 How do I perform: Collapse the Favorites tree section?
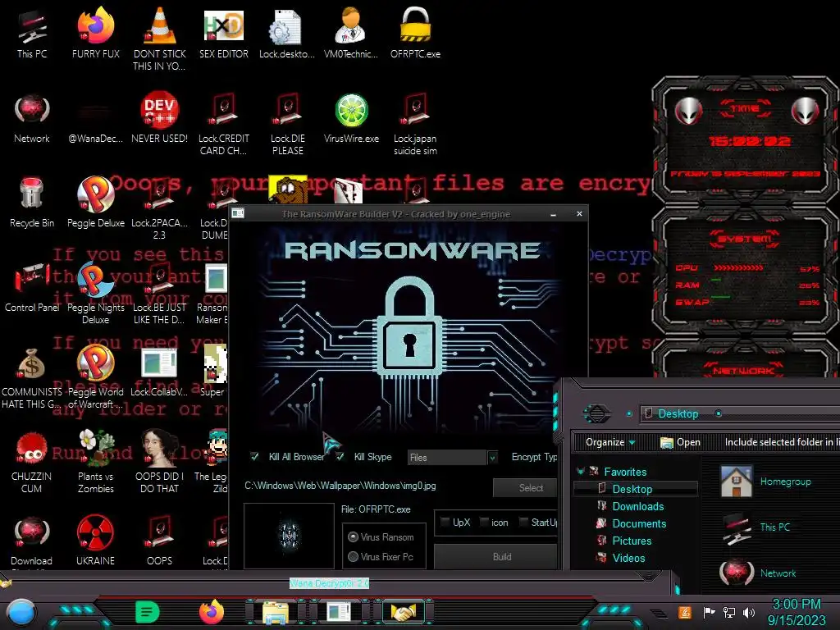581,472
